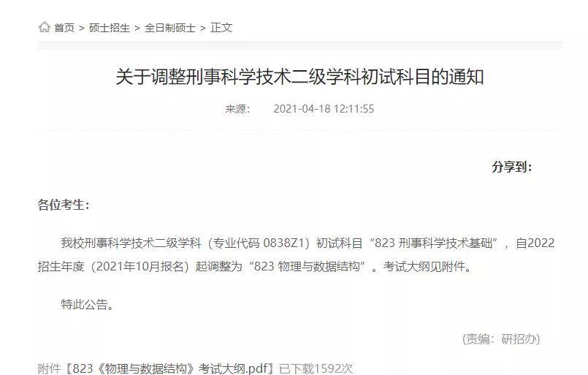Click the 已下载1592次 download count

point(316,368)
